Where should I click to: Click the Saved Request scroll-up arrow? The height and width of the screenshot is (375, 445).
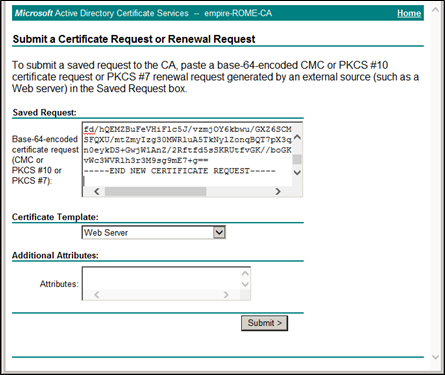(297, 137)
